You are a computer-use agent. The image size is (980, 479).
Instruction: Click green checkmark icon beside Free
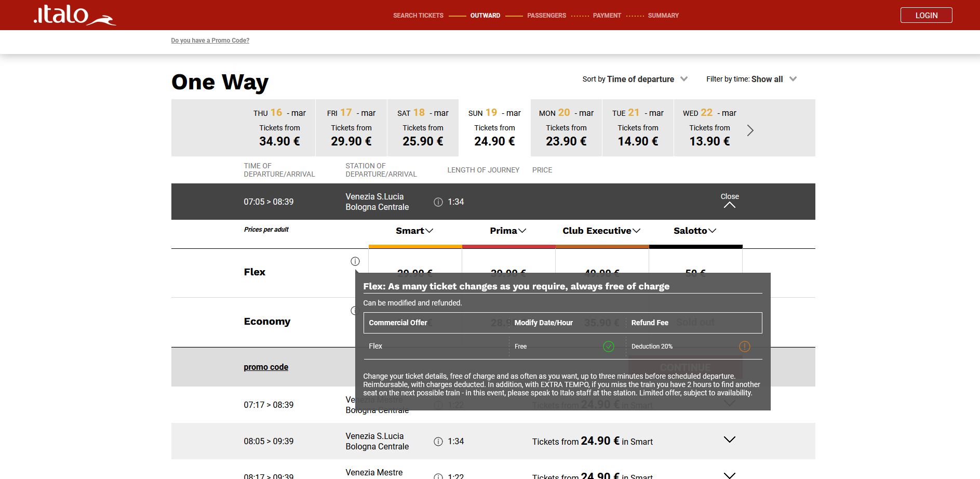[x=609, y=347]
